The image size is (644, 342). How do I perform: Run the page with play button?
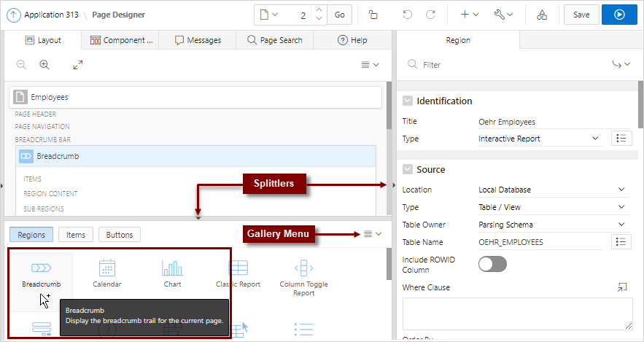pyautogui.click(x=619, y=15)
